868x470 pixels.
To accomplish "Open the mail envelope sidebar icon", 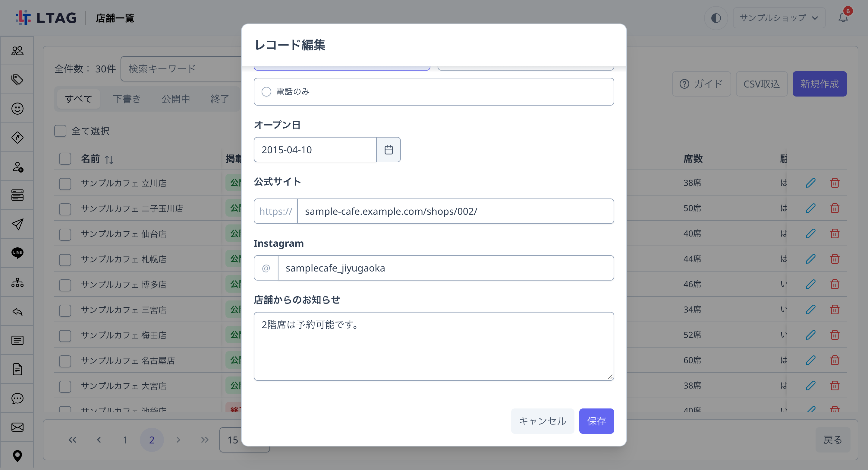I will tap(17, 427).
